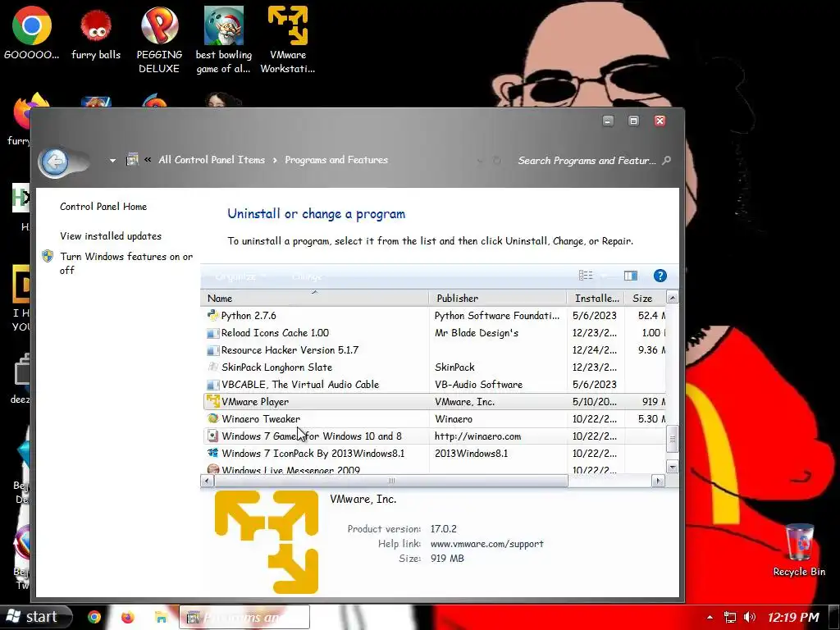Open the Organize menu
The image size is (840, 630).
click(x=240, y=276)
